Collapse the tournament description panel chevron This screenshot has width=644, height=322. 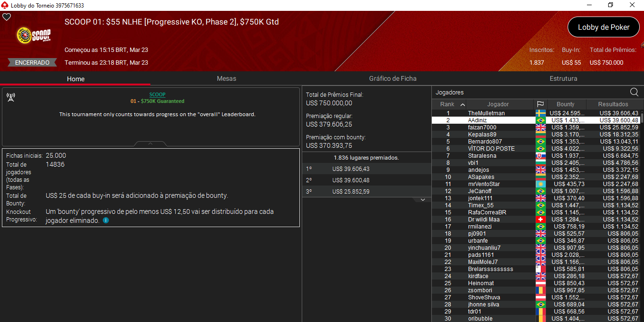(150, 143)
